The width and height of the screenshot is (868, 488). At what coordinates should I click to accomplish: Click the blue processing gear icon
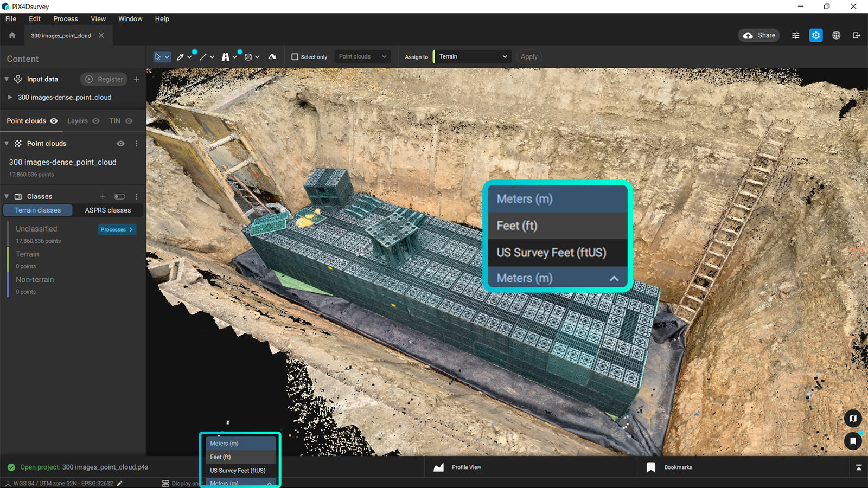pyautogui.click(x=815, y=35)
